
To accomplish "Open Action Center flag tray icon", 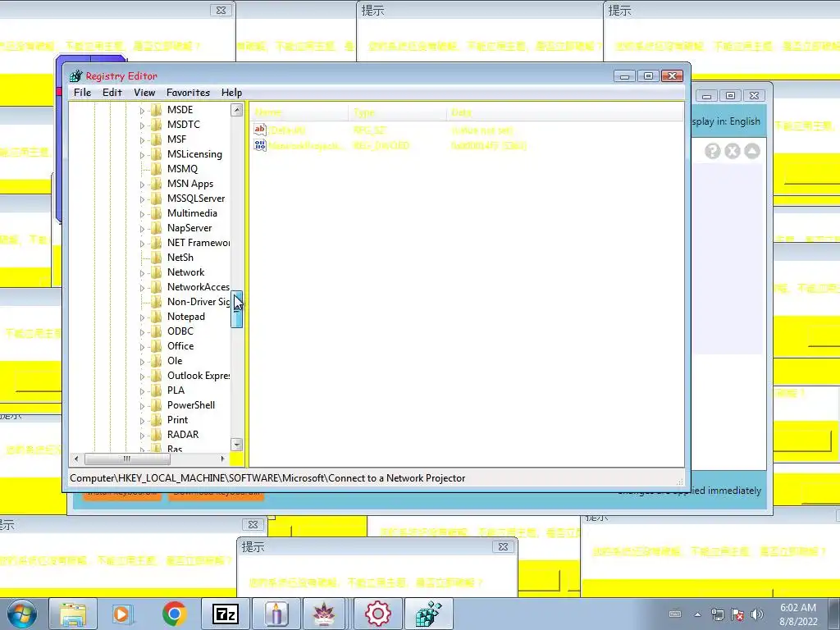I will pos(737,614).
